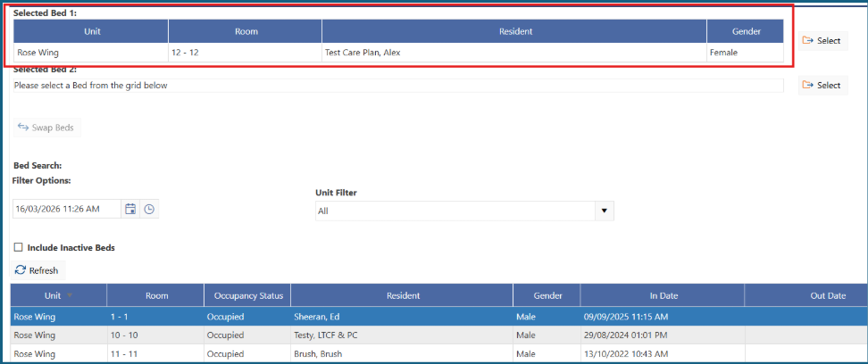Screen dimensions: 868x364
Task: Click the Selected Bed 2 placeholder field
Action: [398, 86]
